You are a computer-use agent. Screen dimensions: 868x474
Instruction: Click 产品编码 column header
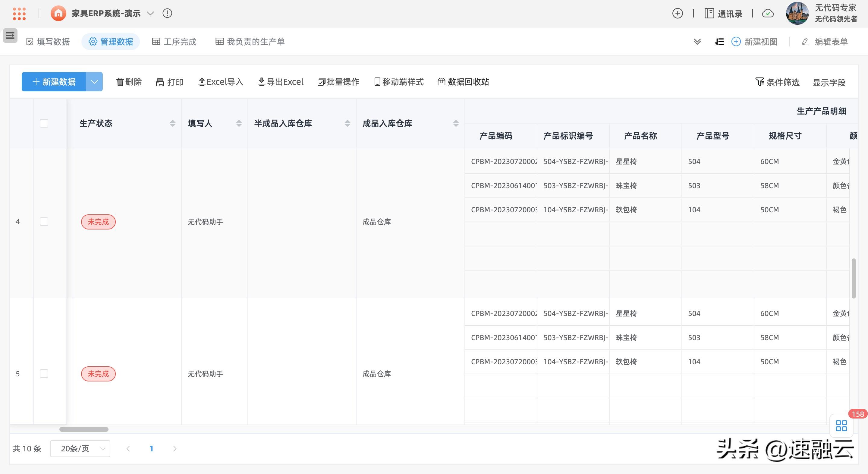click(496, 136)
